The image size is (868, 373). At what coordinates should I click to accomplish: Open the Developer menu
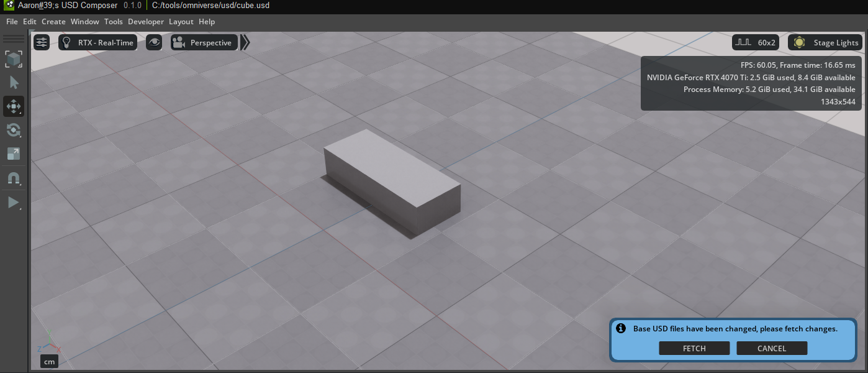pos(146,21)
